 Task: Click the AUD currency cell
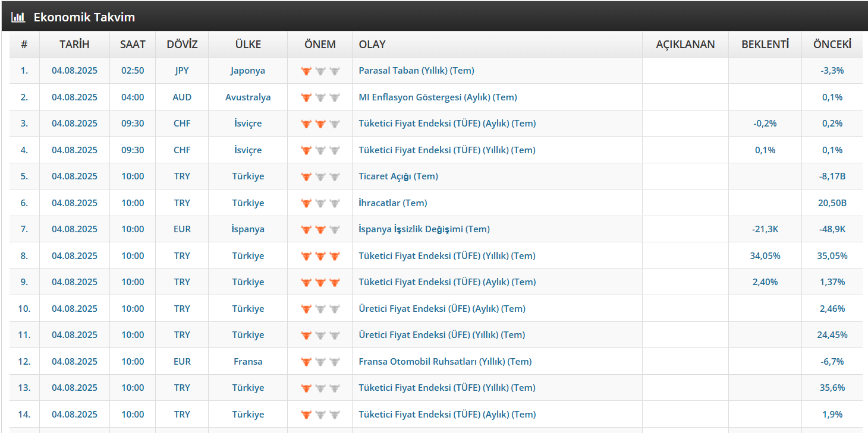click(182, 97)
